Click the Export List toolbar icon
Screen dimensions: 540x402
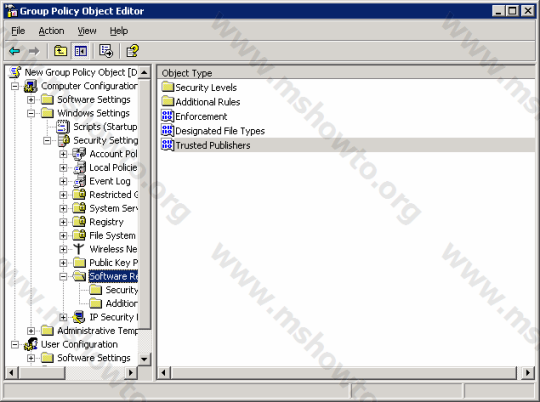(x=106, y=51)
